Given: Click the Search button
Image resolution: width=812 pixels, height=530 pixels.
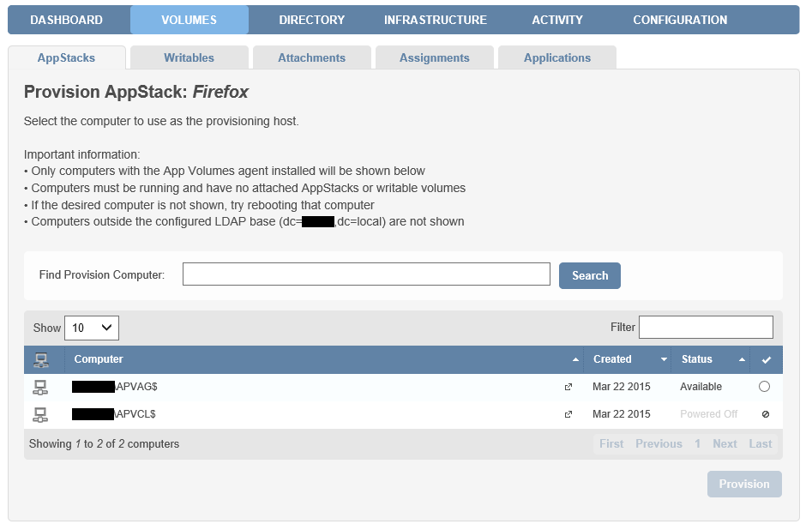Looking at the screenshot, I should pos(589,274).
